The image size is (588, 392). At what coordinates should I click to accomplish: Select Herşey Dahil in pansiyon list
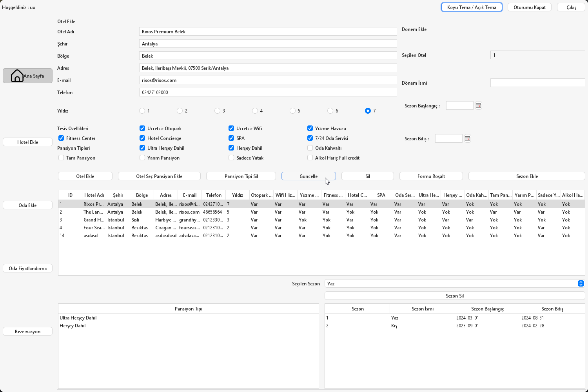[x=189, y=325]
